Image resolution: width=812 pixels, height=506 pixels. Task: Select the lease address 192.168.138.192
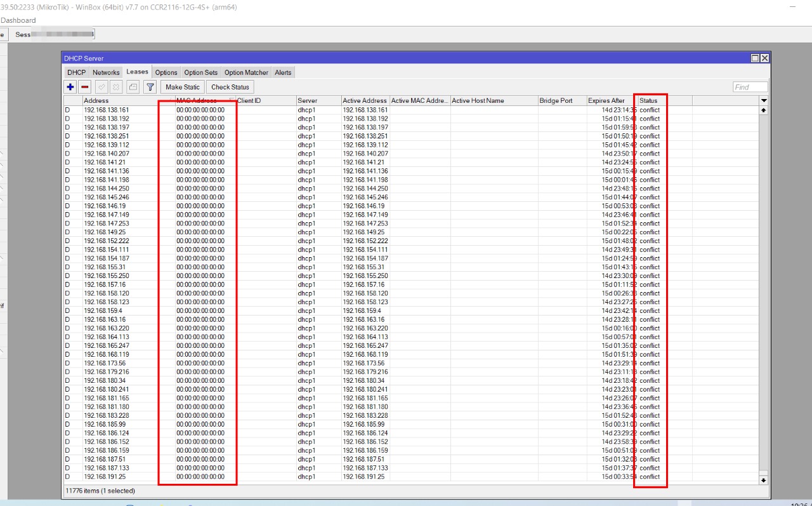point(106,119)
